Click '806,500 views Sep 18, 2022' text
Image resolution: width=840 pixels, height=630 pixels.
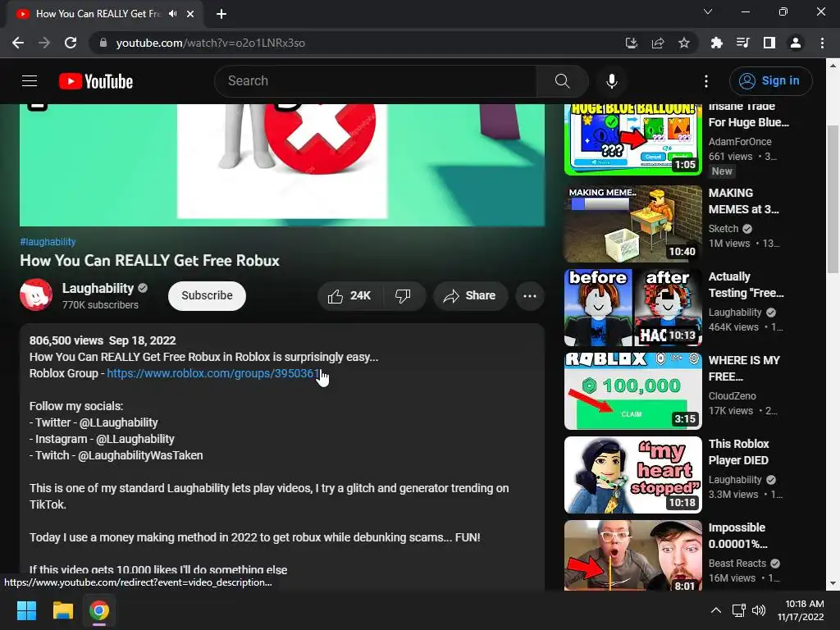point(103,340)
